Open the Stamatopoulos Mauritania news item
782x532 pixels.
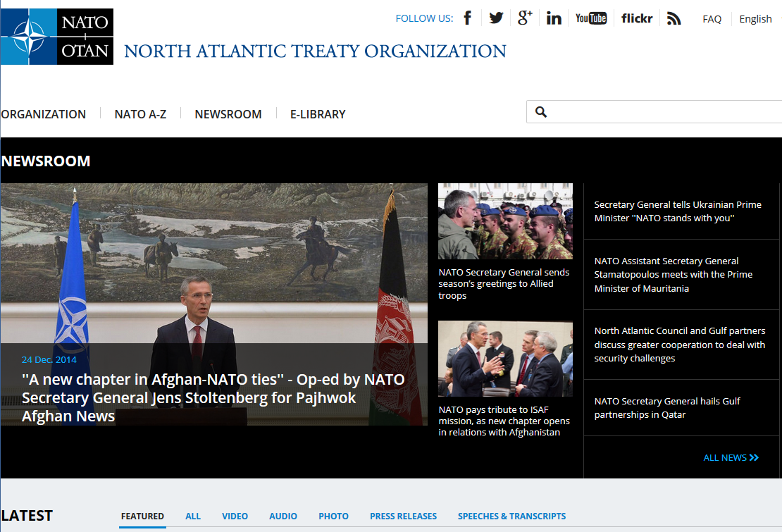tap(674, 275)
